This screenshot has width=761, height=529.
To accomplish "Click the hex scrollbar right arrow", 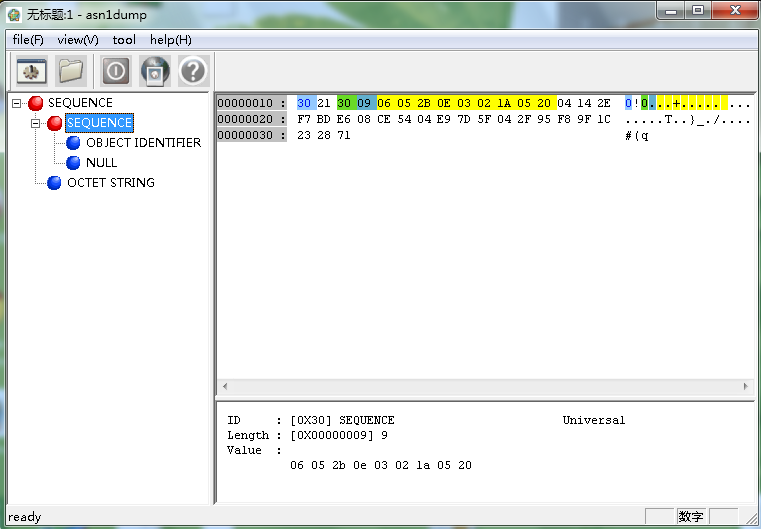I will pos(745,386).
